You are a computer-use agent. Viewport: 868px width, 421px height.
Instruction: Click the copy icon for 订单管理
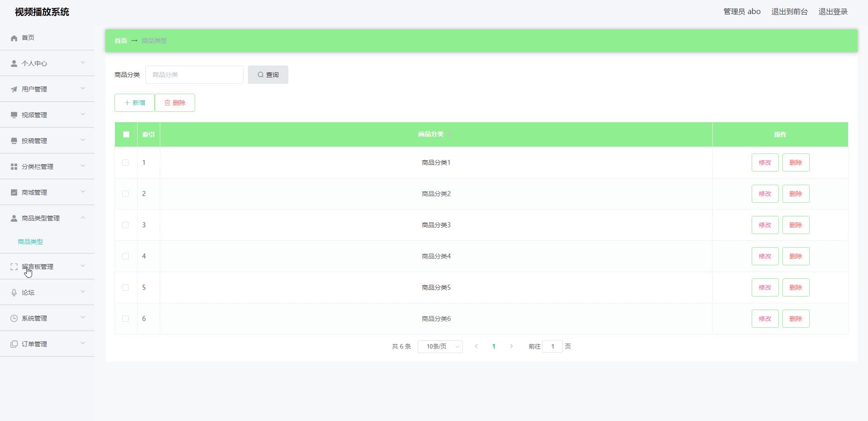(x=14, y=344)
